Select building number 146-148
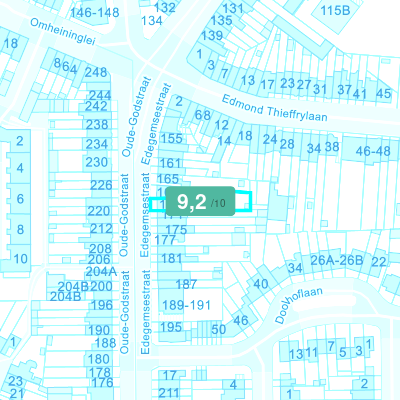This screenshot has height=400, width=400. coord(95,13)
